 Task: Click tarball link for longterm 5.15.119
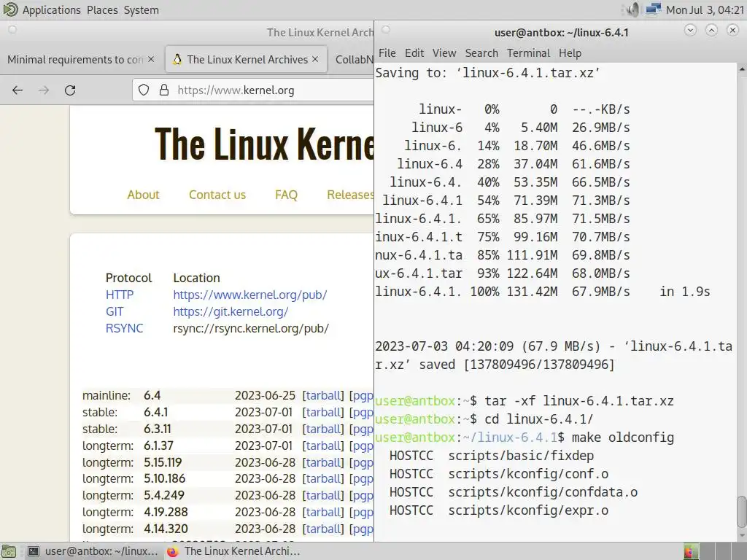click(x=323, y=462)
